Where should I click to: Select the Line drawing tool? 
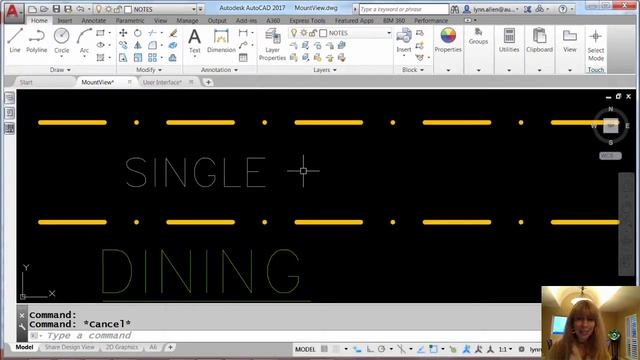(15, 40)
